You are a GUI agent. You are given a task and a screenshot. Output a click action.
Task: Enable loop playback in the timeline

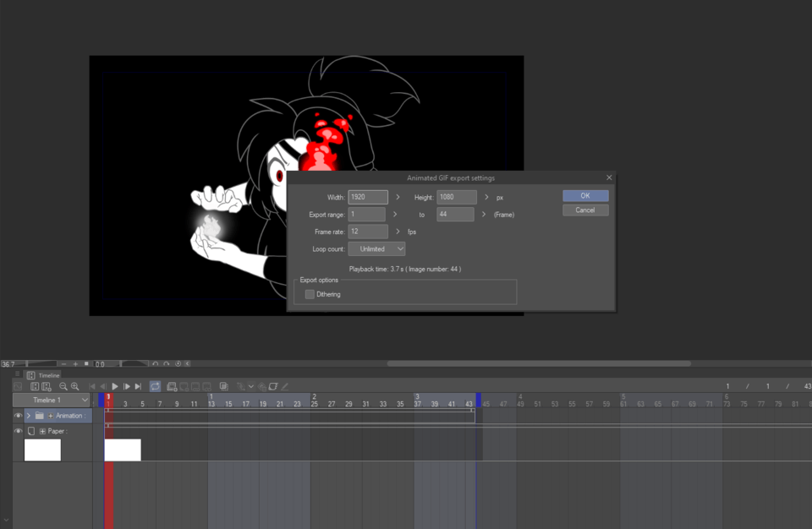pyautogui.click(x=154, y=386)
